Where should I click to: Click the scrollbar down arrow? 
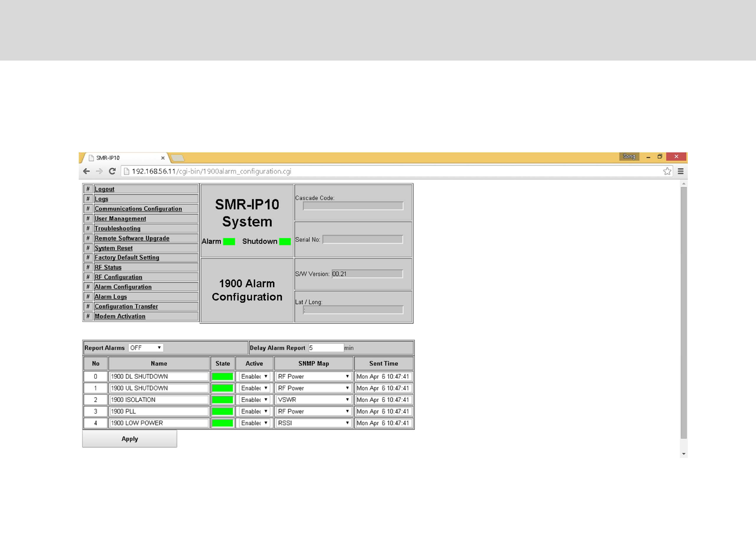tap(683, 454)
